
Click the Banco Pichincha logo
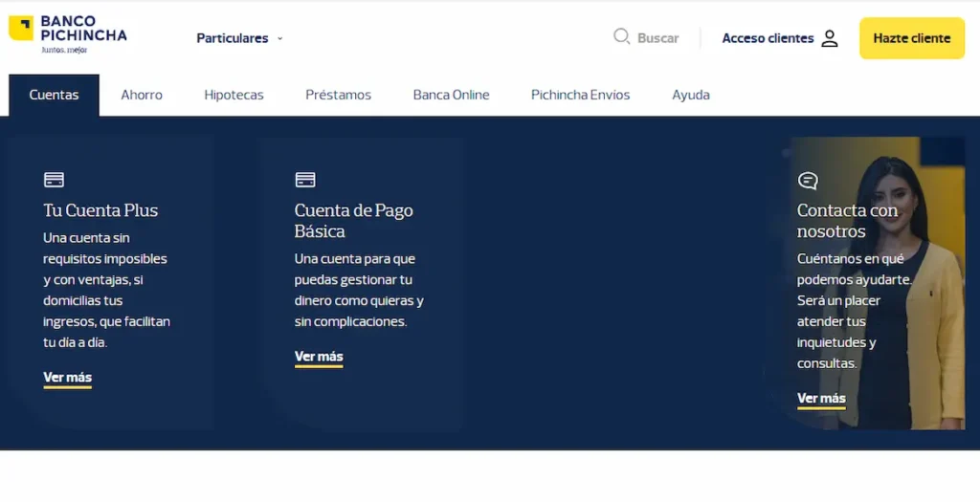point(68,35)
